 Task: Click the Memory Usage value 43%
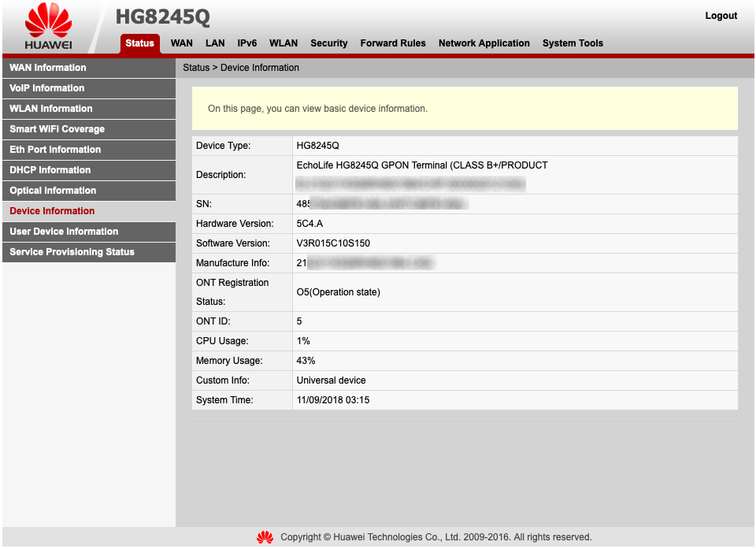tap(306, 361)
